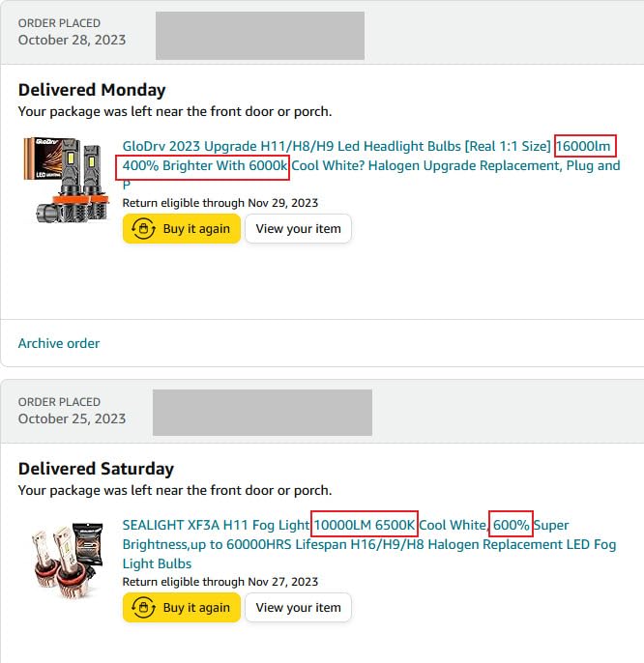
Task: Open the SEALIGHT XF3A H11 Fog Light title
Action: click(369, 544)
